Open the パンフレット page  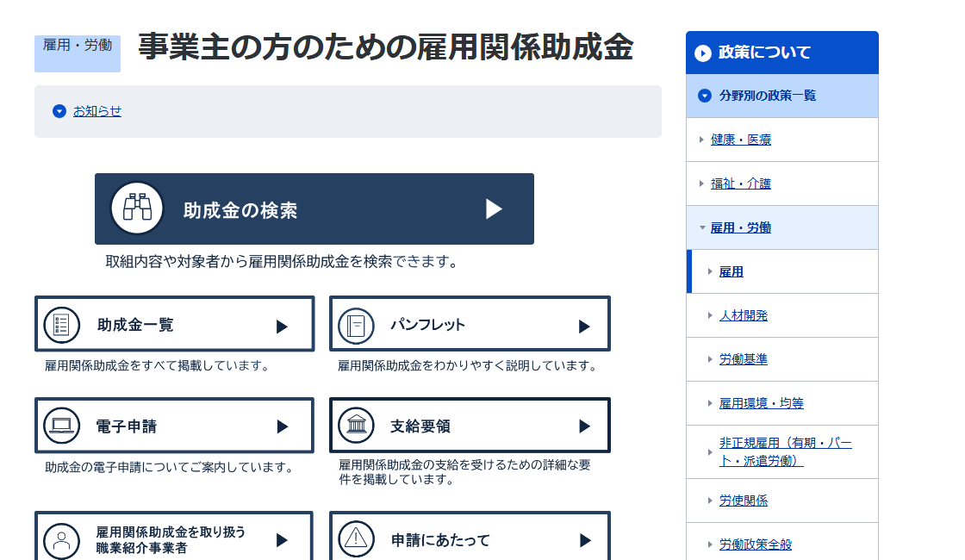[470, 324]
